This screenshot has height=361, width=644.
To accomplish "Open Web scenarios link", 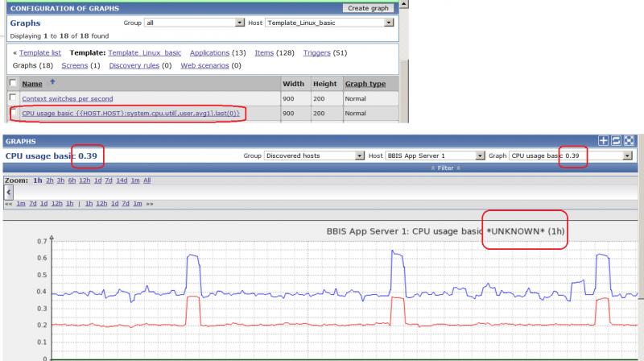I will pos(204,65).
